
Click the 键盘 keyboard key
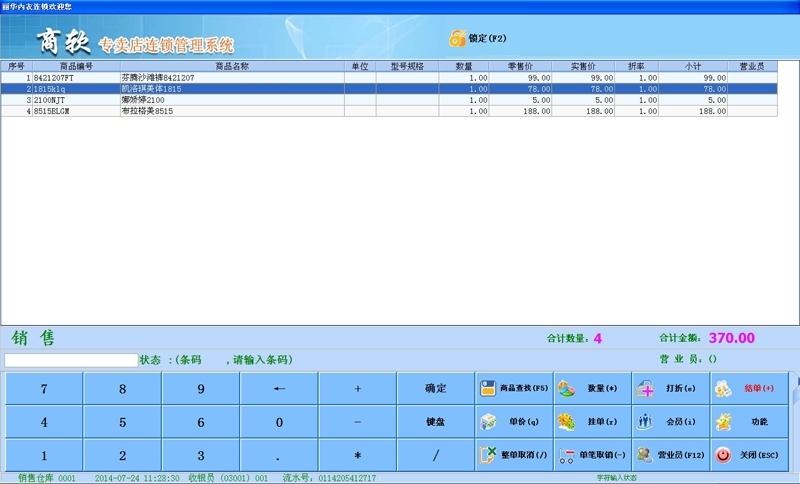(436, 422)
